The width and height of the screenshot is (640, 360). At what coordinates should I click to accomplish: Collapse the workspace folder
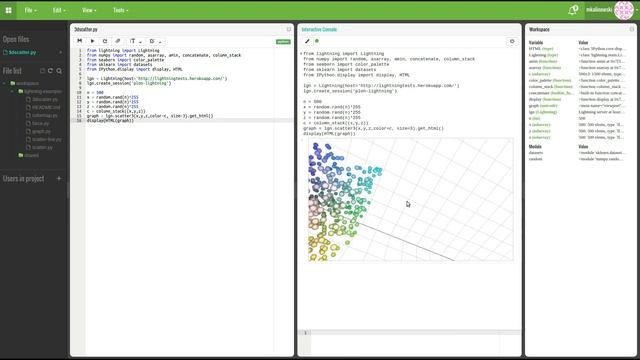4,83
